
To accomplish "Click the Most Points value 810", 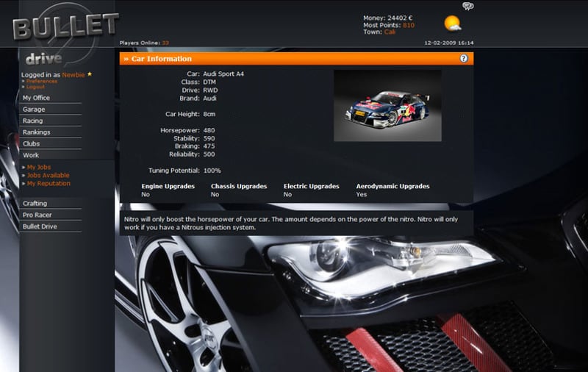I will point(409,25).
